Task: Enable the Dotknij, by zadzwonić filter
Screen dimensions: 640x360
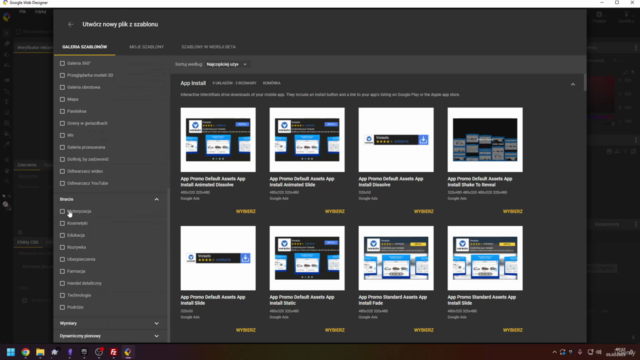Action: click(x=62, y=159)
